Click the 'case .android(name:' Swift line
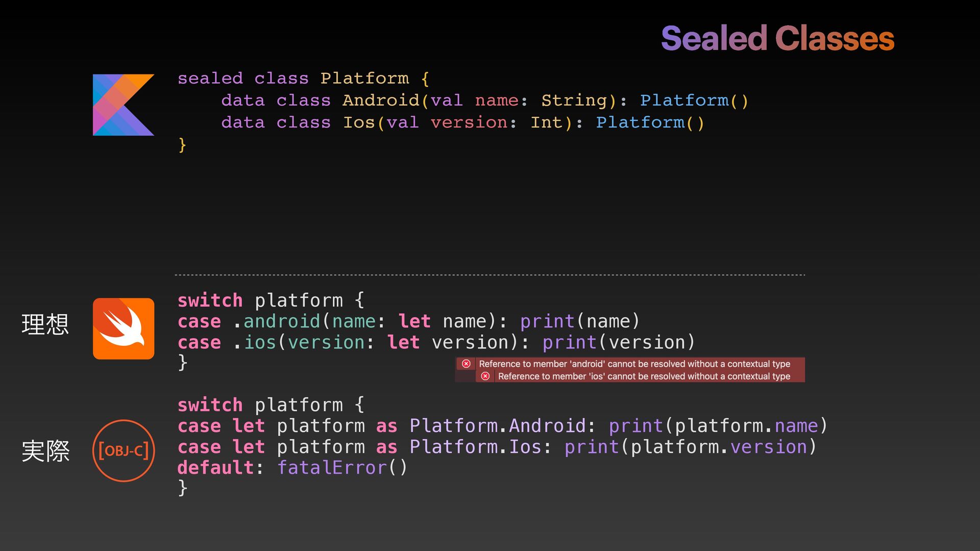 click(x=408, y=321)
